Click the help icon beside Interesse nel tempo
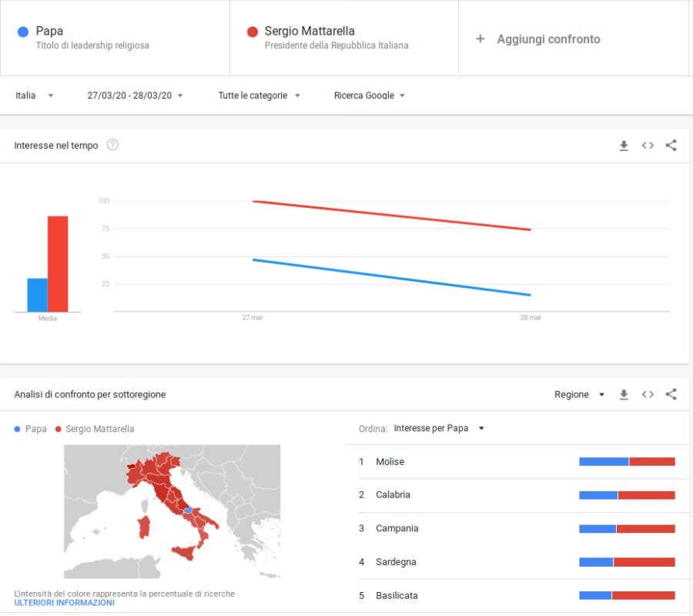Screen dimensions: 693x616 (x=112, y=145)
